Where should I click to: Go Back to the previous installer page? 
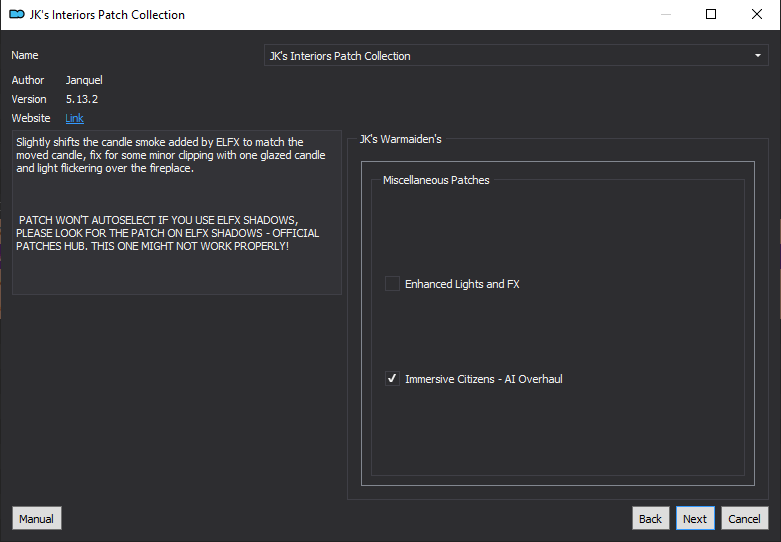coord(650,519)
